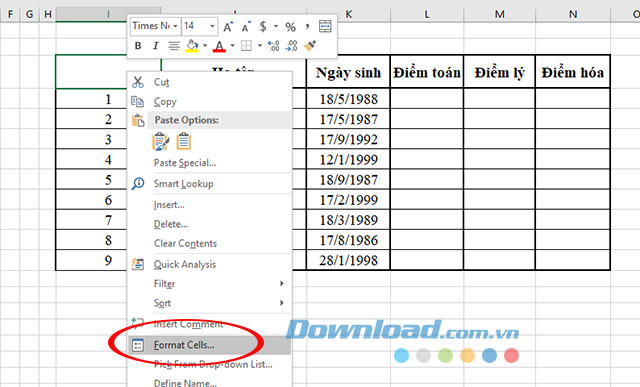Open the font name dropdown arrow
Screen dimensions: 640x387
tap(175, 26)
